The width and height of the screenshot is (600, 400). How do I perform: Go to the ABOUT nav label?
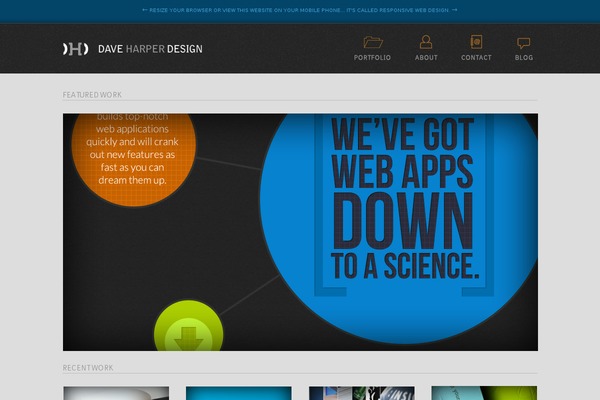point(426,57)
